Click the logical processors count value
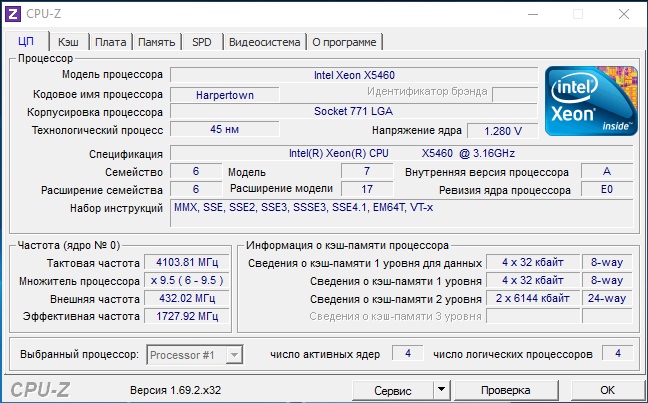This screenshot has width=648, height=403. click(x=618, y=353)
